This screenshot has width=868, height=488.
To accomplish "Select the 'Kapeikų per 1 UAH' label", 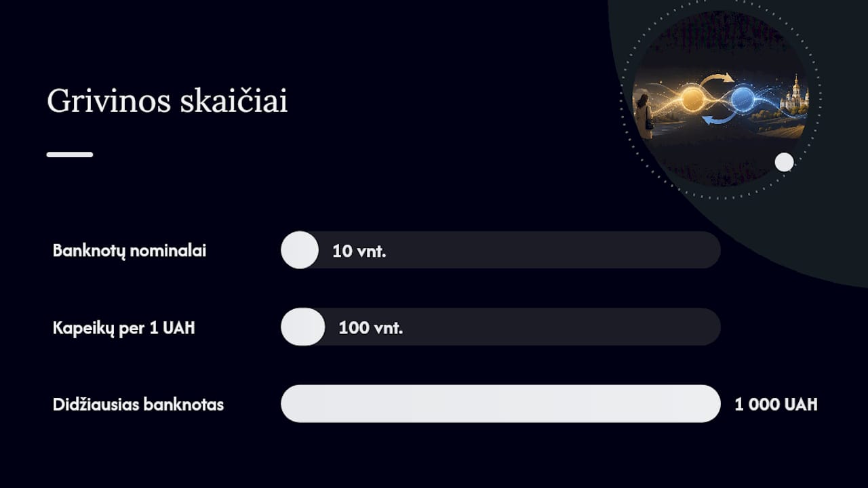I will (x=124, y=328).
